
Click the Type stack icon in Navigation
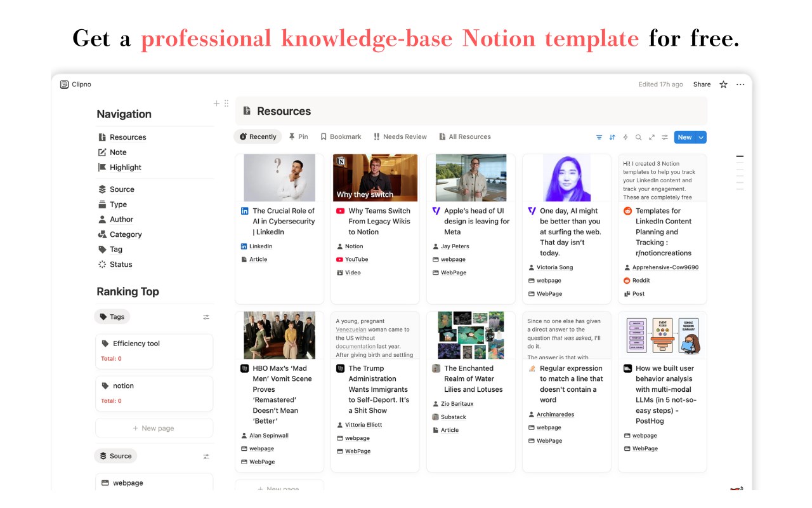pyautogui.click(x=102, y=204)
